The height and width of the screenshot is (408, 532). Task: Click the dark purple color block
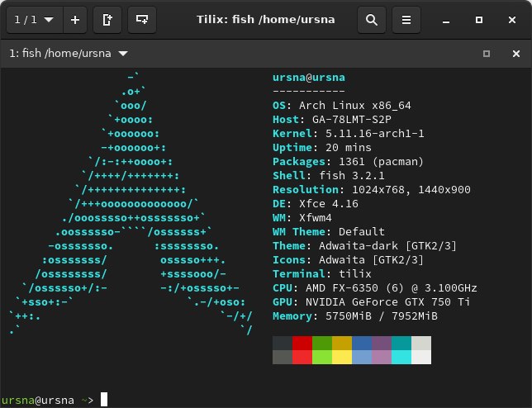coord(382,344)
